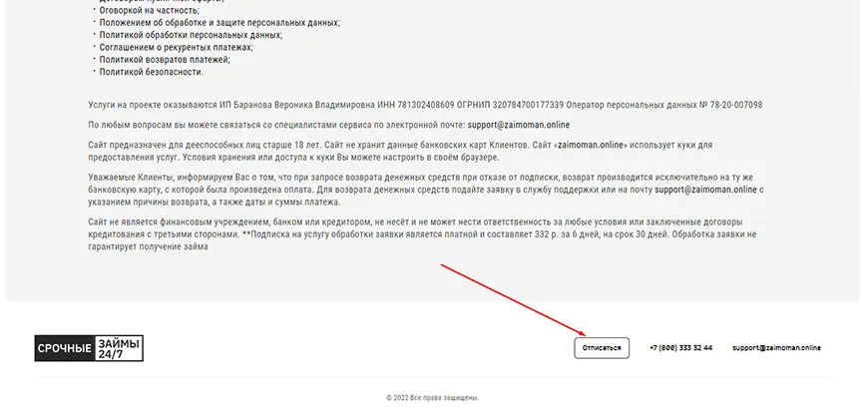Click the bold zaimoman.online site name
Screen dimensions: 868x414
(x=590, y=146)
